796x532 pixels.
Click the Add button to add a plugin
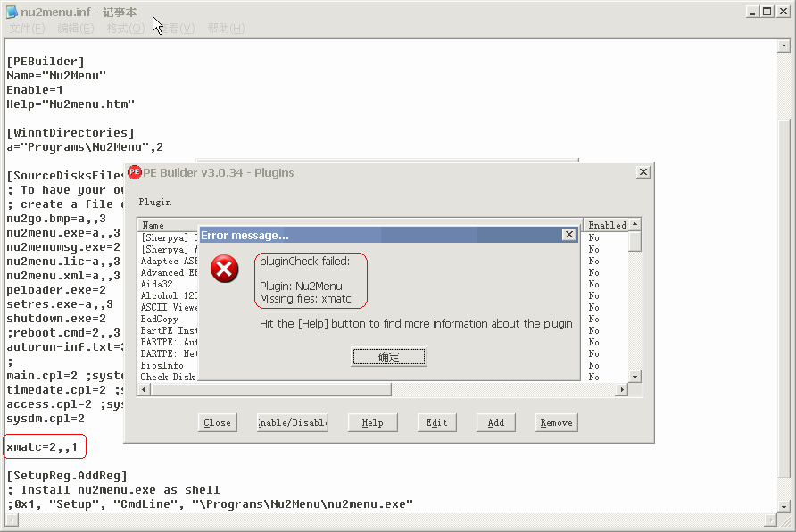(496, 422)
